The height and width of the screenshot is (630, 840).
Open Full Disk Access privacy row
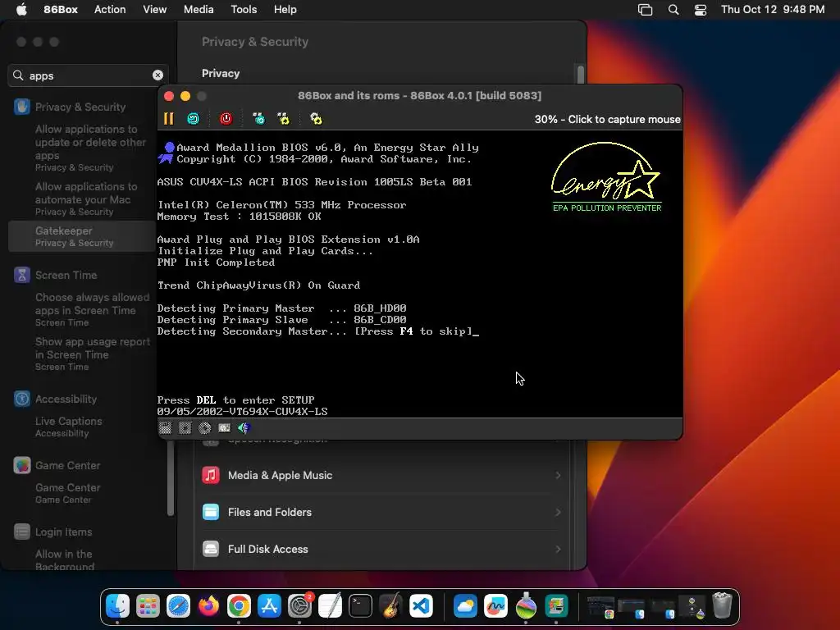click(x=381, y=549)
